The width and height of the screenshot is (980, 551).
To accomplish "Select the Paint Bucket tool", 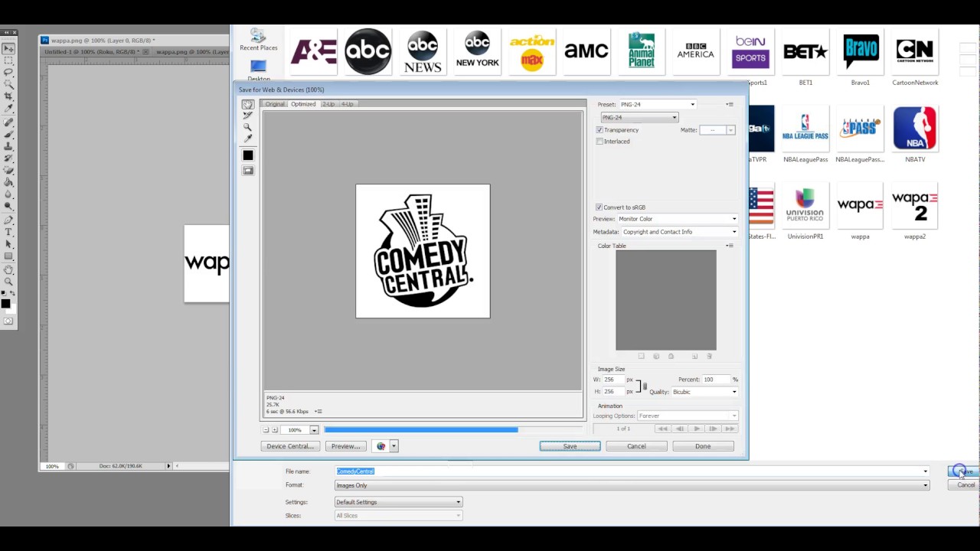I will [x=8, y=182].
